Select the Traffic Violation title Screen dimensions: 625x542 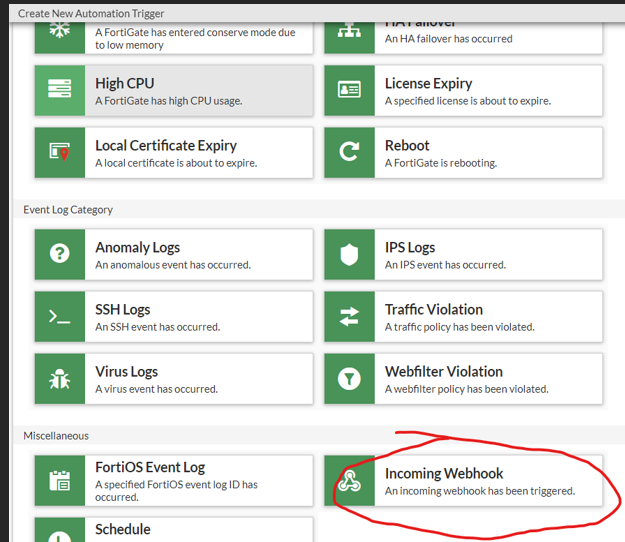(434, 309)
